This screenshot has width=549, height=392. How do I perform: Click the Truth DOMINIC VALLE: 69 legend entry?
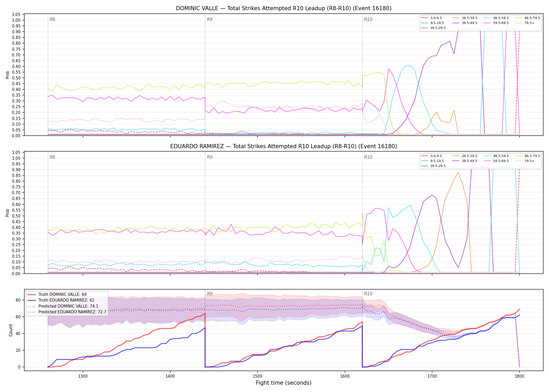click(x=57, y=295)
